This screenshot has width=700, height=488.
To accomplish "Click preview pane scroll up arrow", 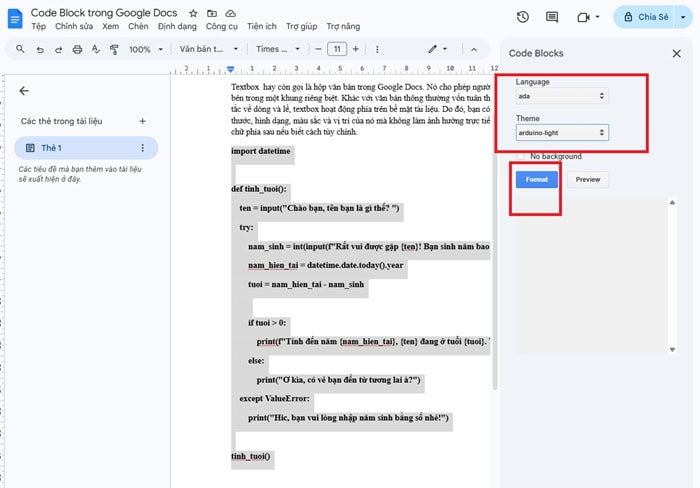I will 672,203.
